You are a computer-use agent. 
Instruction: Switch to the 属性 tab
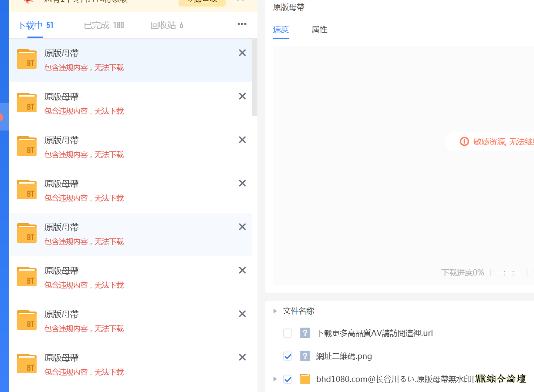(319, 30)
